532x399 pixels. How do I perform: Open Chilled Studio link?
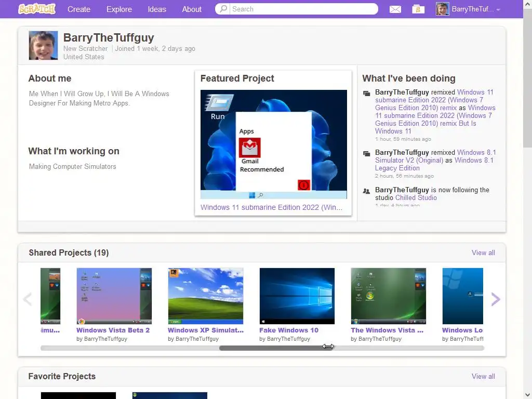[416, 197]
